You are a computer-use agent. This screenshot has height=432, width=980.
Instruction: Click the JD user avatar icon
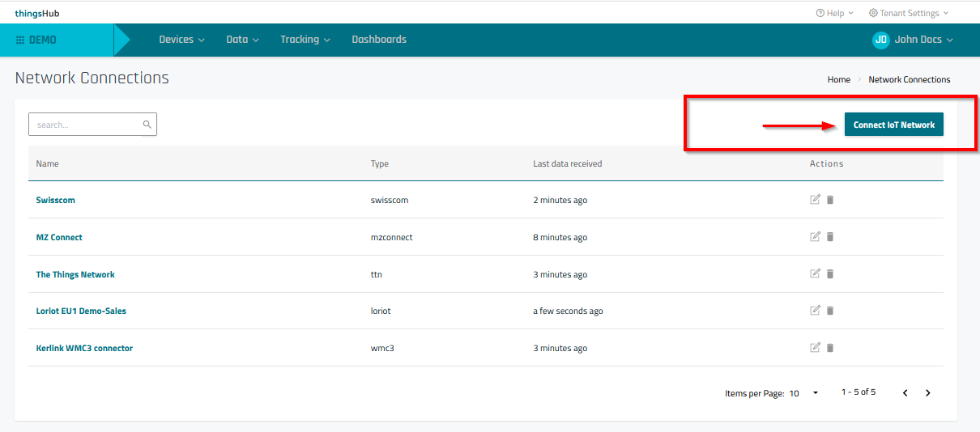pos(881,40)
